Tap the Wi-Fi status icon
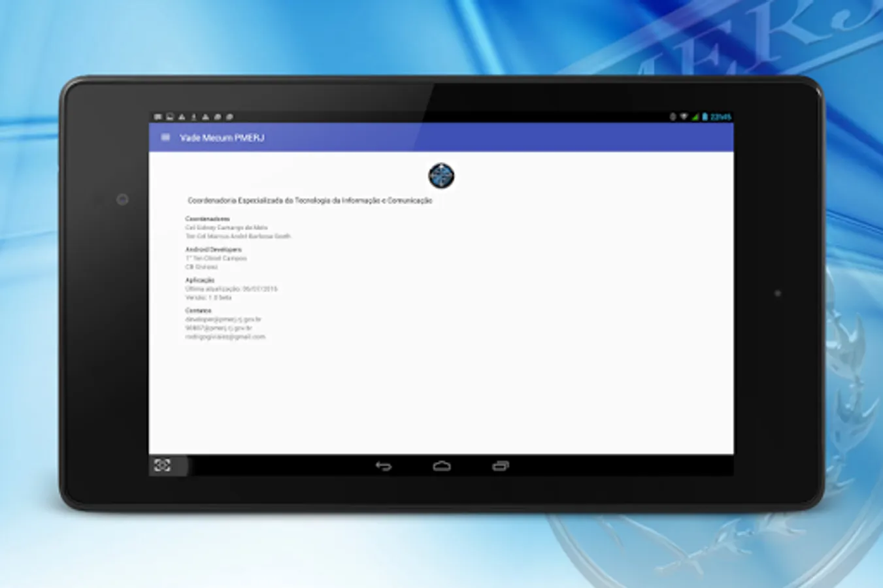 click(684, 117)
